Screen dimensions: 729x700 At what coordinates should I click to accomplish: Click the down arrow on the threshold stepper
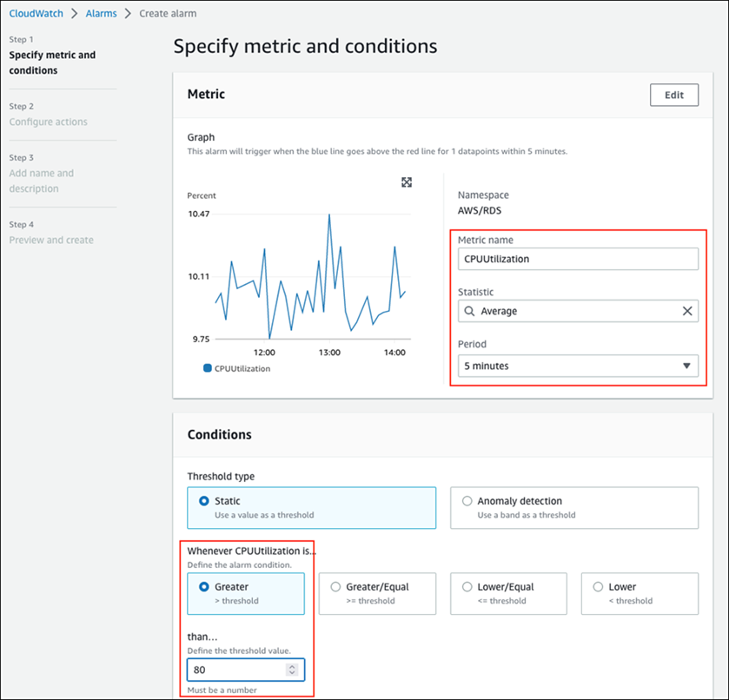click(x=293, y=673)
